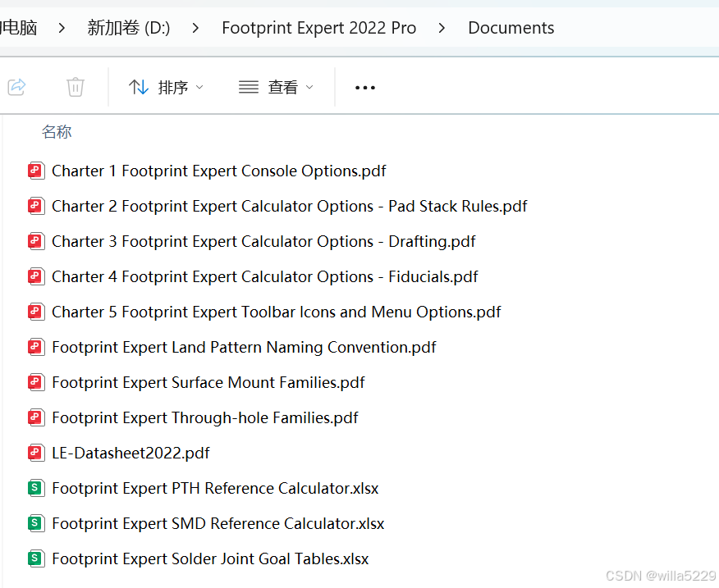Click PDF icon of LE-Datasheet2022
This screenshot has width=719, height=588.
tap(36, 454)
